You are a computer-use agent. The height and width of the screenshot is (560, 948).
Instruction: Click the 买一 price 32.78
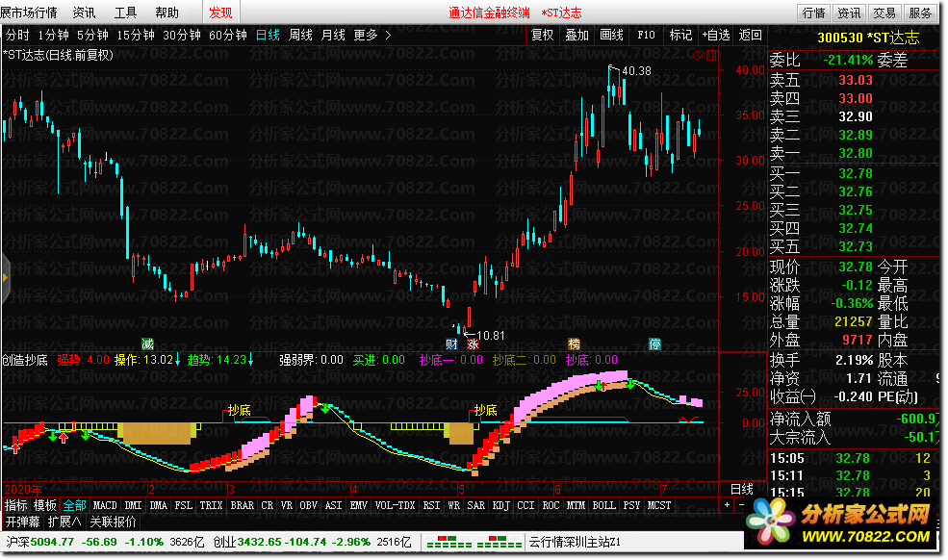pos(856,173)
